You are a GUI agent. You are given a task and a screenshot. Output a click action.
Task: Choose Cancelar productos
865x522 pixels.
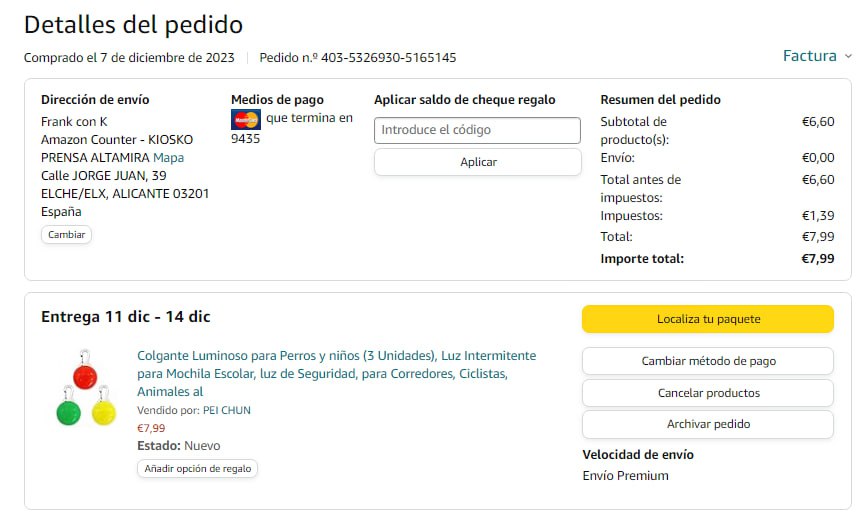point(707,393)
